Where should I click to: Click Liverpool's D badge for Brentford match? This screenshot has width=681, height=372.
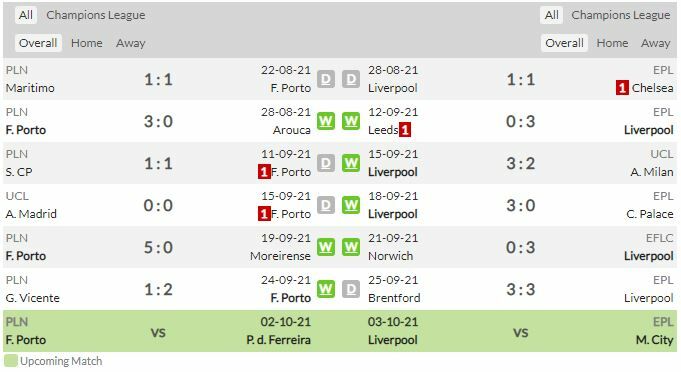351,289
